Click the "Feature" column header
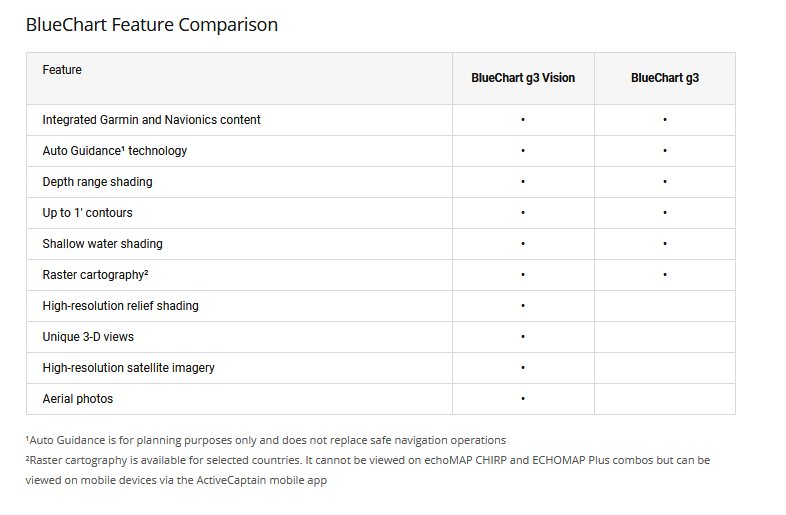The image size is (786, 515). [x=62, y=70]
